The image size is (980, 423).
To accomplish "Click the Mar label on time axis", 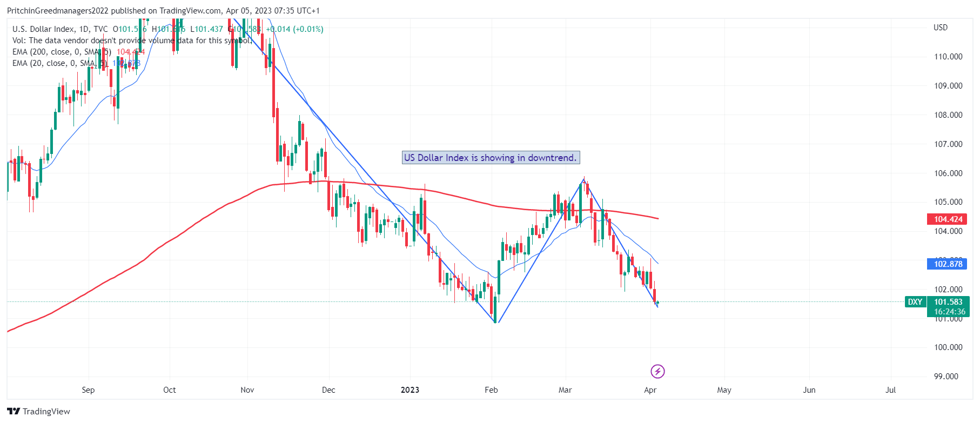I will [565, 390].
